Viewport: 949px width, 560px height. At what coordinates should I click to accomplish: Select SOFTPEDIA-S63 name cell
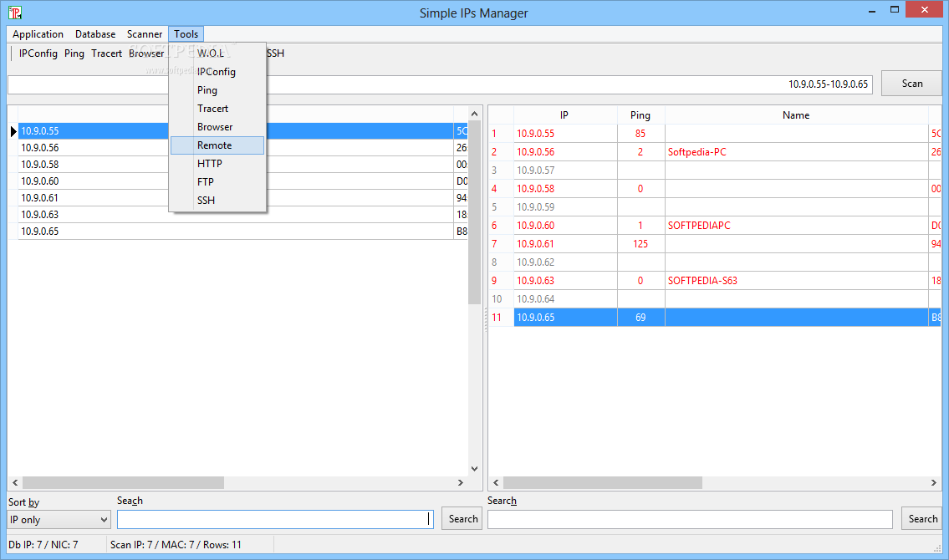coord(796,281)
